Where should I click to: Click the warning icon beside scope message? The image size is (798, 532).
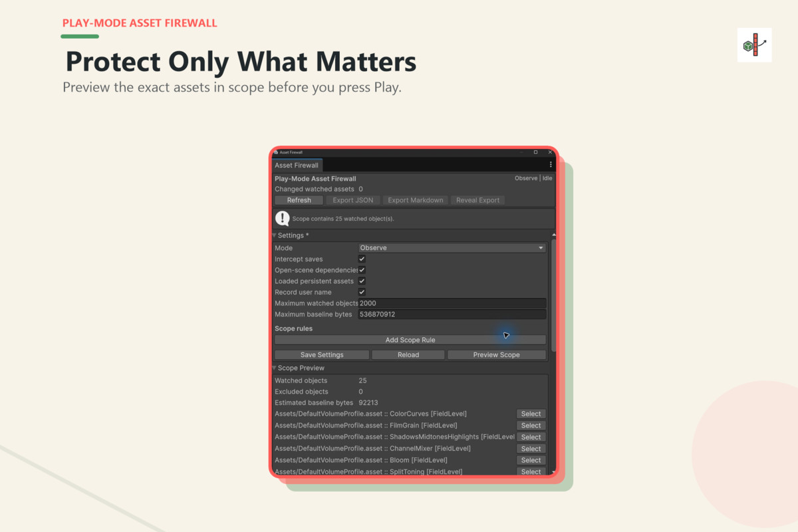pos(283,218)
